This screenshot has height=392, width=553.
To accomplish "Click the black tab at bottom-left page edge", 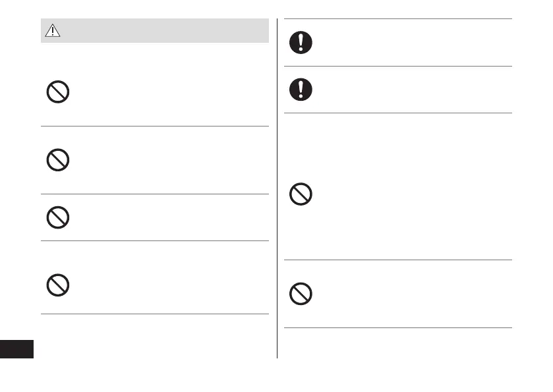I will (x=16, y=349).
